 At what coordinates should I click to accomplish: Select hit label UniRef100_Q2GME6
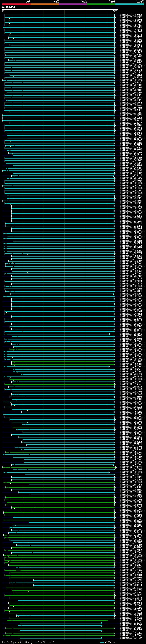(x=131, y=512)
